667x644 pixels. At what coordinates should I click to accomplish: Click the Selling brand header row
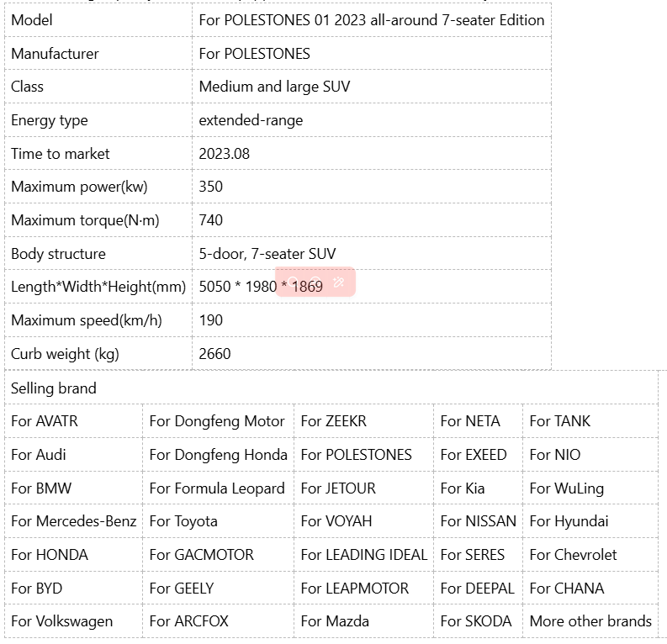click(x=54, y=388)
